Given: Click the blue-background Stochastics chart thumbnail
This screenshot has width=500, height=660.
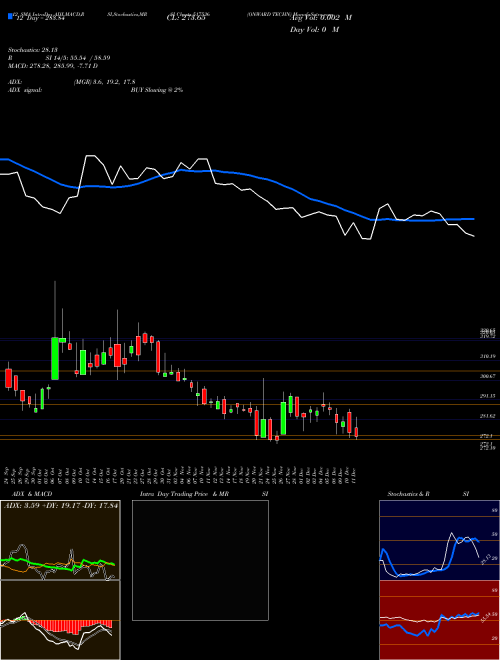Looking at the screenshot, I should (x=439, y=540).
